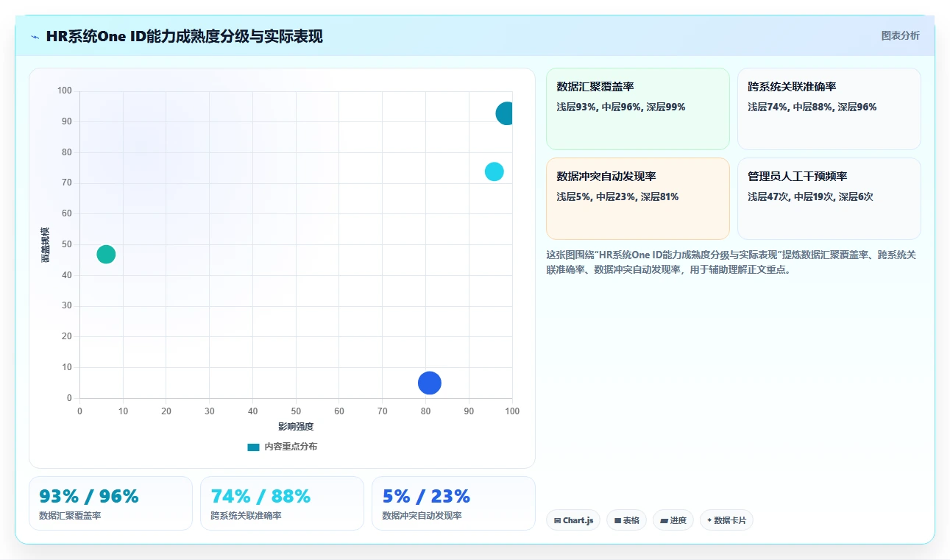Image resolution: width=950 pixels, height=560 pixels.
Task: Toggle the 内容重点分布 legend color box
Action: pos(253,447)
